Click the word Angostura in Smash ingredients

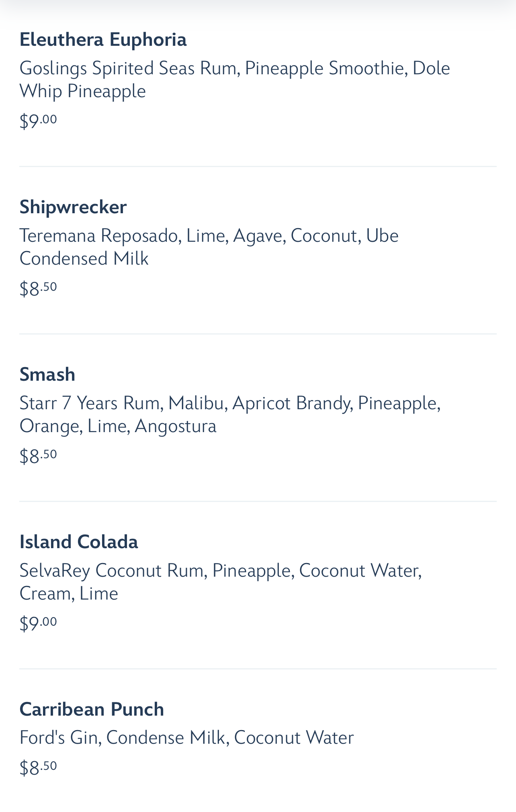tap(176, 426)
